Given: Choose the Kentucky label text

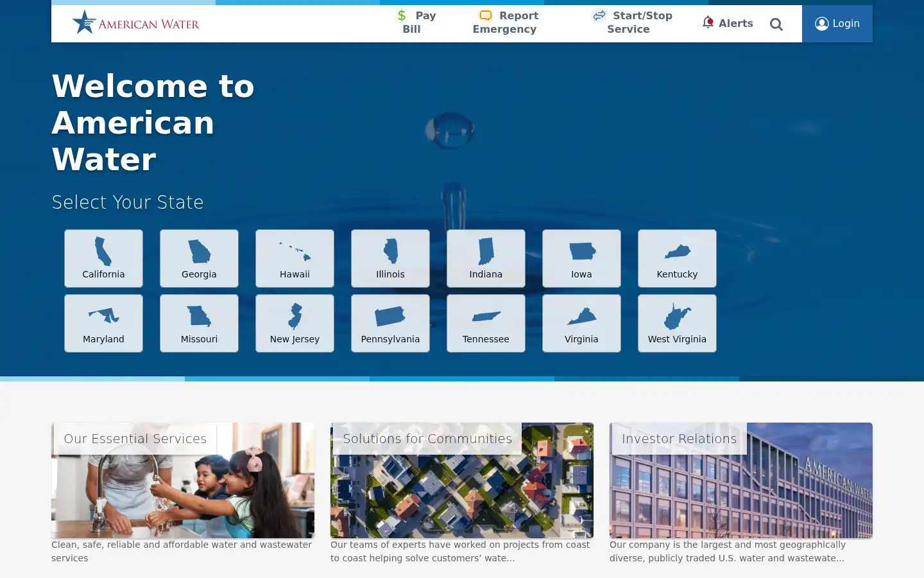Looking at the screenshot, I should pyautogui.click(x=677, y=274).
